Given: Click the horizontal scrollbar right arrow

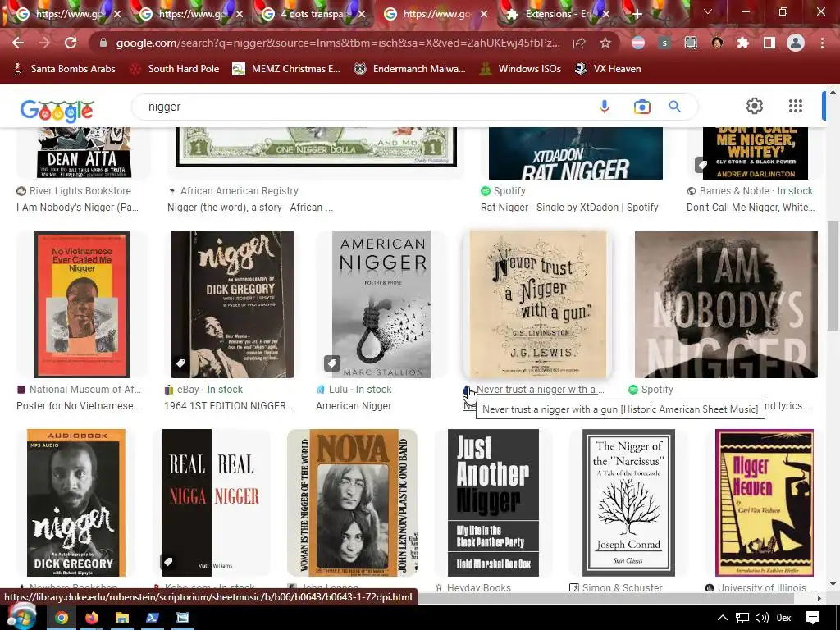Looking at the screenshot, I should [x=819, y=598].
